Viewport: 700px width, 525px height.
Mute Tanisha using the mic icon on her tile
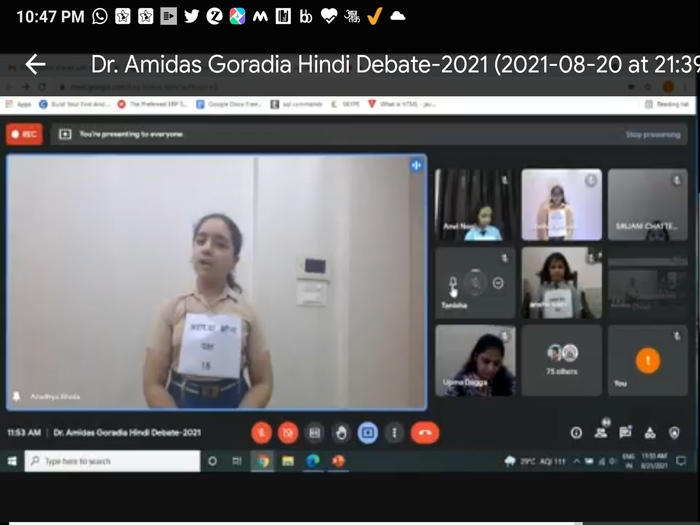pyautogui.click(x=453, y=283)
